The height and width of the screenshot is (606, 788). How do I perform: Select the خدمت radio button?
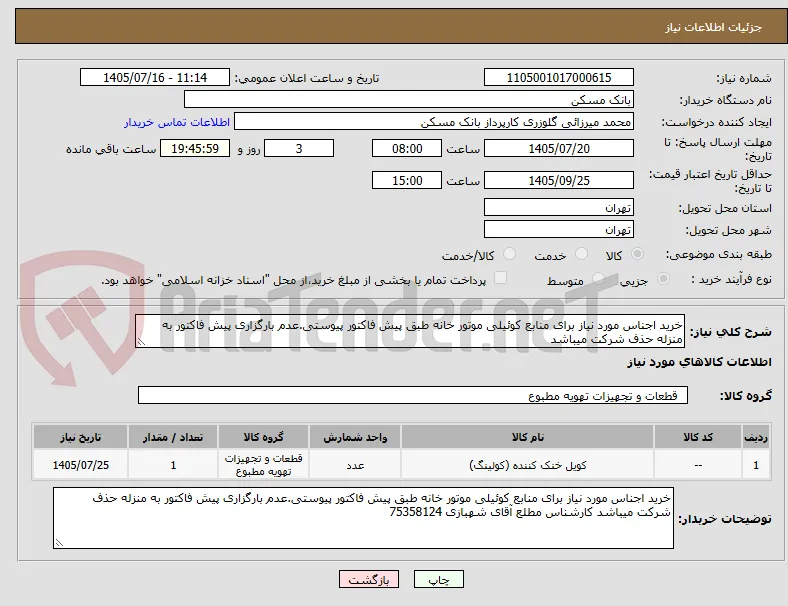pos(581,254)
